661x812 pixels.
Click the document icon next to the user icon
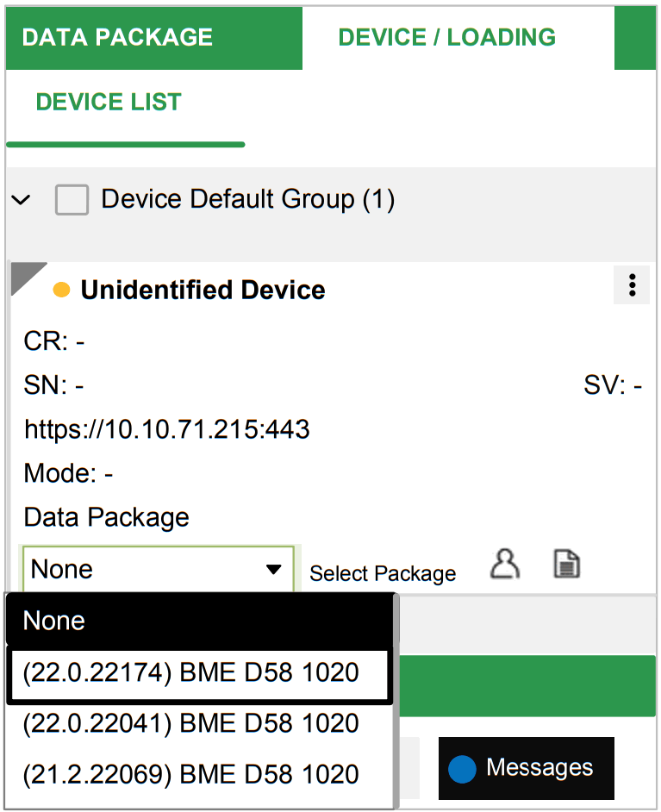(x=565, y=565)
